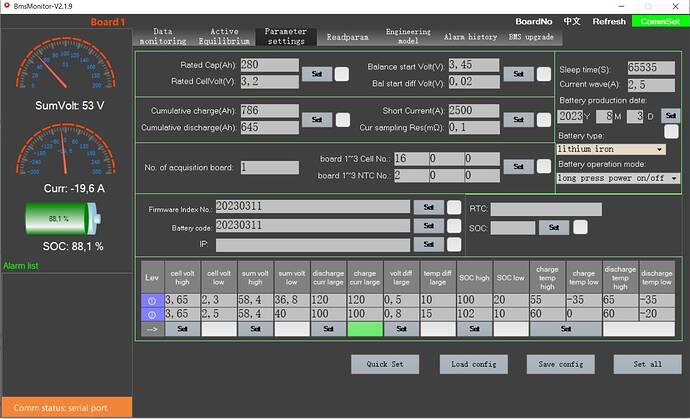Click the production year 2023 field
The height and width of the screenshot is (419, 690).
[x=570, y=116]
